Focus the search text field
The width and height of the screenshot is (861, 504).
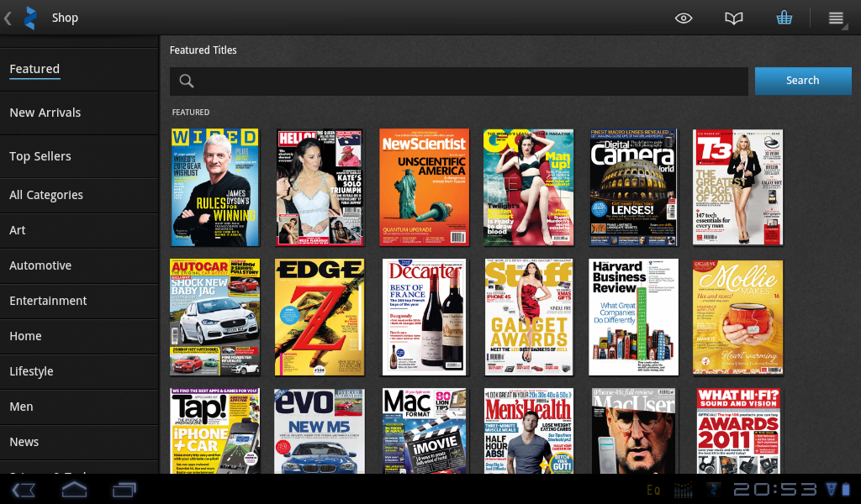(x=458, y=81)
